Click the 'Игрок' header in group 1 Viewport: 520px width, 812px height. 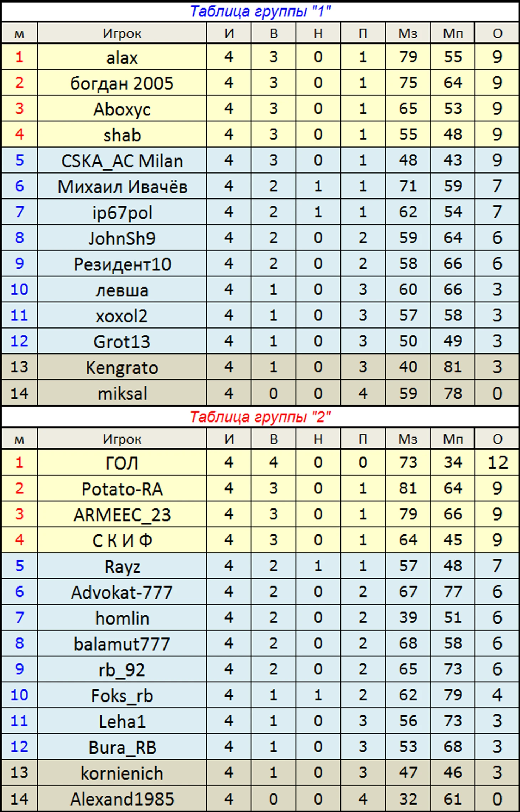coord(122,33)
